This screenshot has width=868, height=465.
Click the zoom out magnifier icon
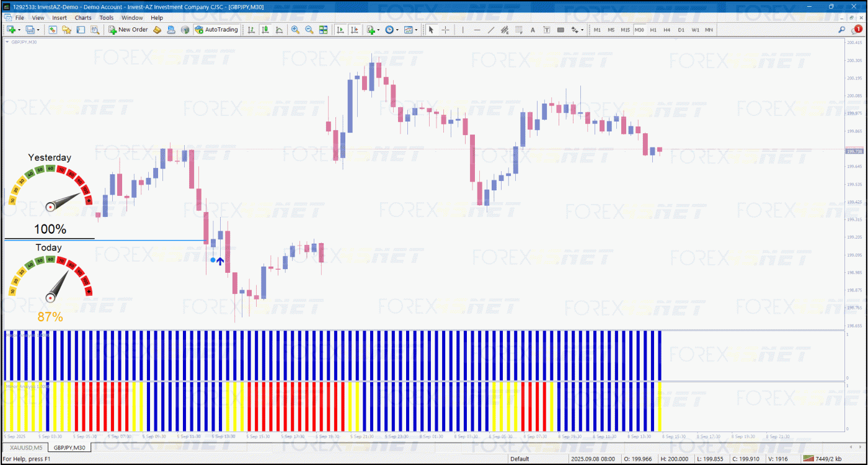pos(309,30)
